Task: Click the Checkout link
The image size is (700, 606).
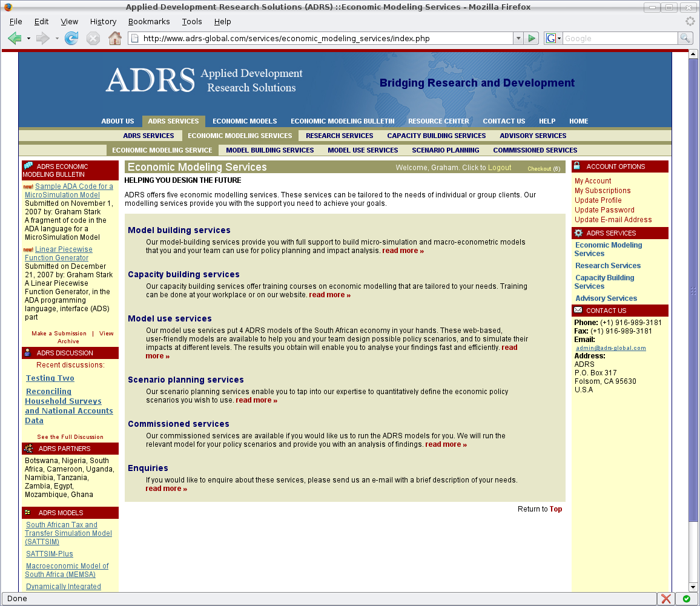Action: [540, 169]
